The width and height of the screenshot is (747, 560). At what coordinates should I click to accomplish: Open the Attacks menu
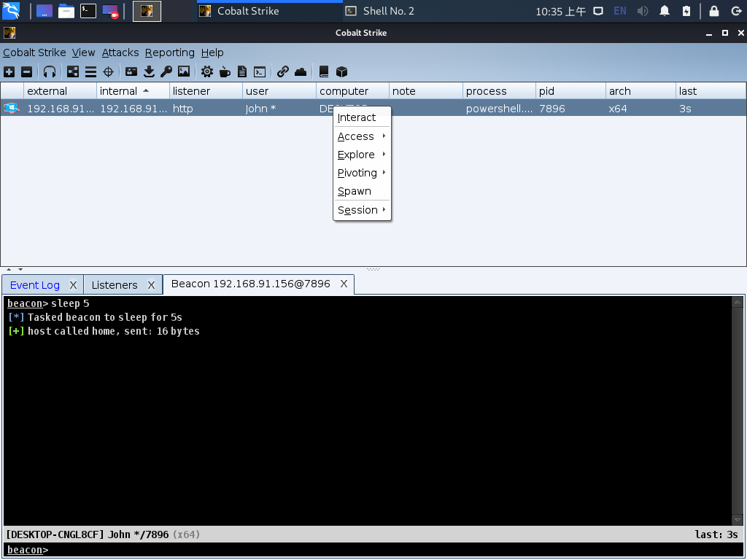pyautogui.click(x=120, y=52)
